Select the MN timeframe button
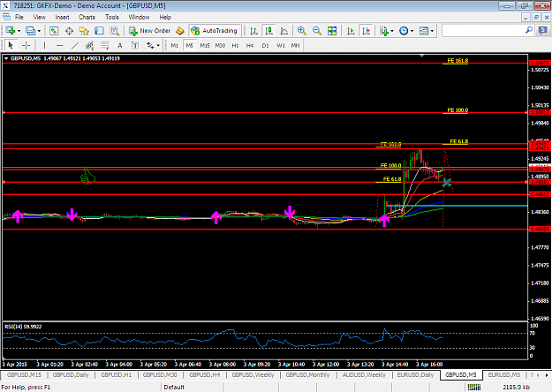This screenshot has width=552, height=392. pos(295,45)
